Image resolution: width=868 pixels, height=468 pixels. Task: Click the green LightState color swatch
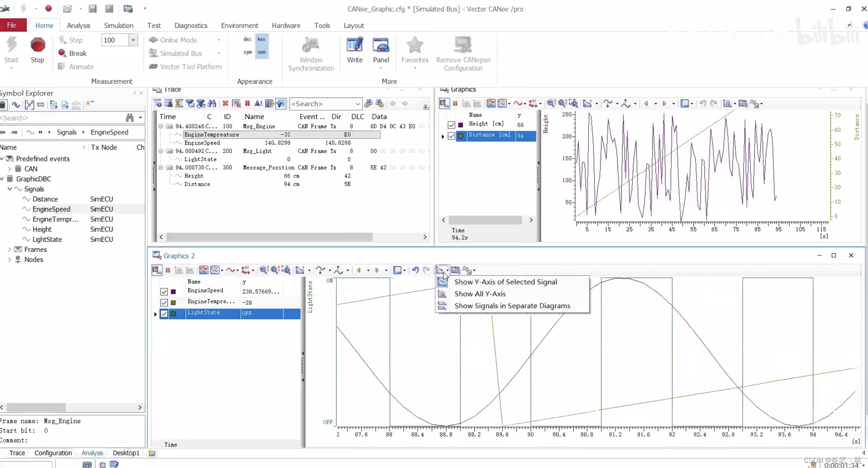(x=173, y=314)
